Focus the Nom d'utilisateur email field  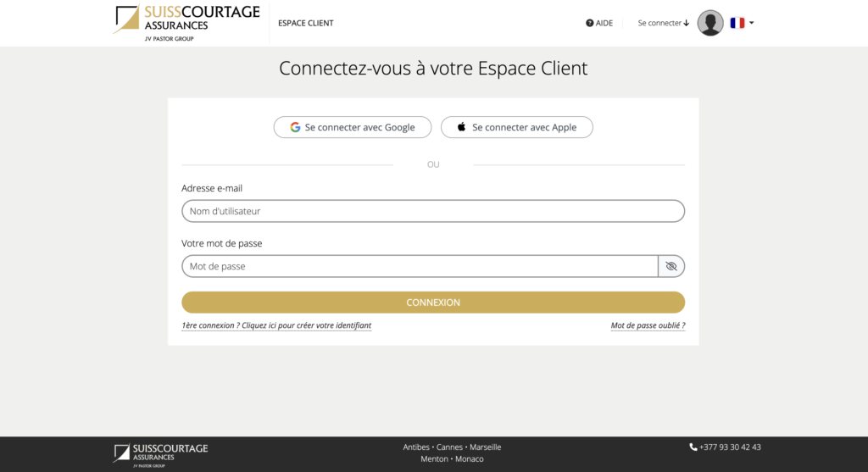[x=433, y=211]
